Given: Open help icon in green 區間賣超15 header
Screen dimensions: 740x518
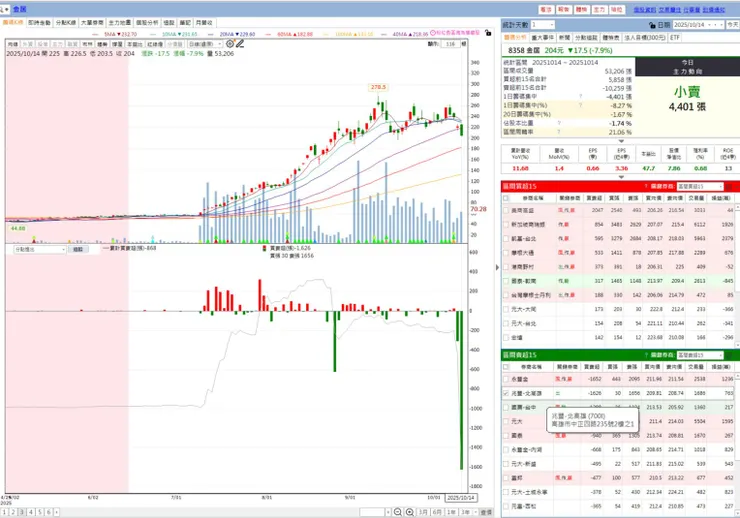Looking at the screenshot, I should 646,355.
